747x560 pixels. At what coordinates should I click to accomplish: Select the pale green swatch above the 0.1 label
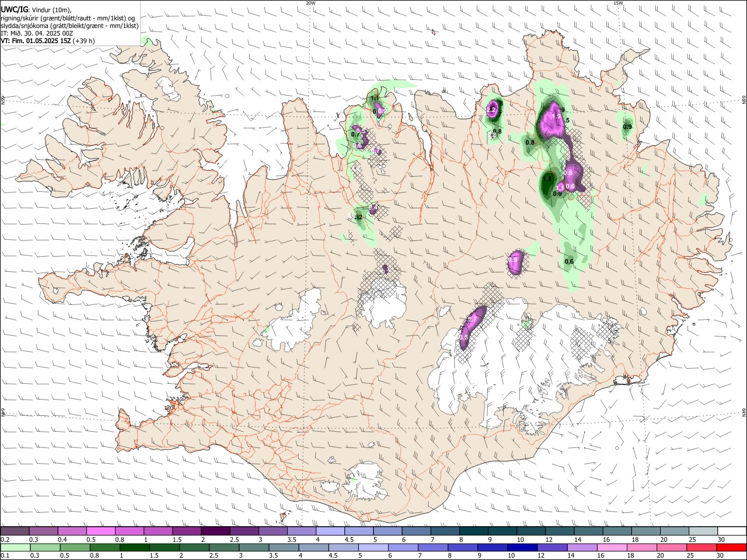pyautogui.click(x=15, y=547)
